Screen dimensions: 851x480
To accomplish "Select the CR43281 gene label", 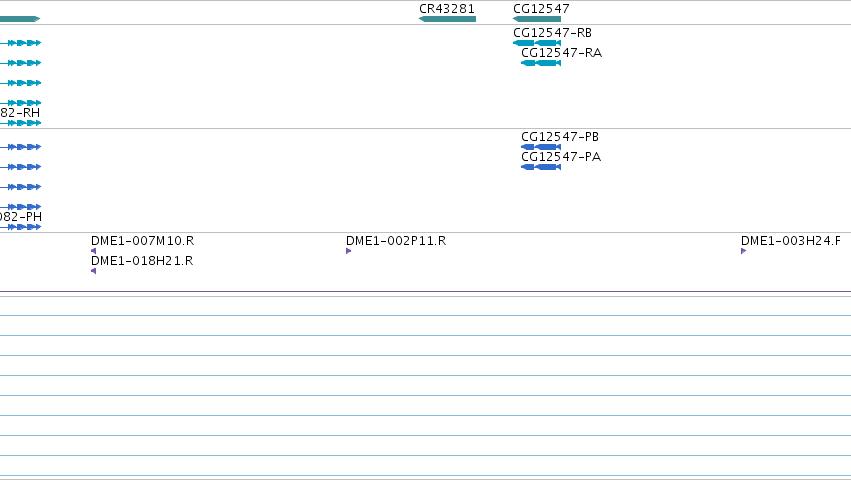I will [447, 9].
